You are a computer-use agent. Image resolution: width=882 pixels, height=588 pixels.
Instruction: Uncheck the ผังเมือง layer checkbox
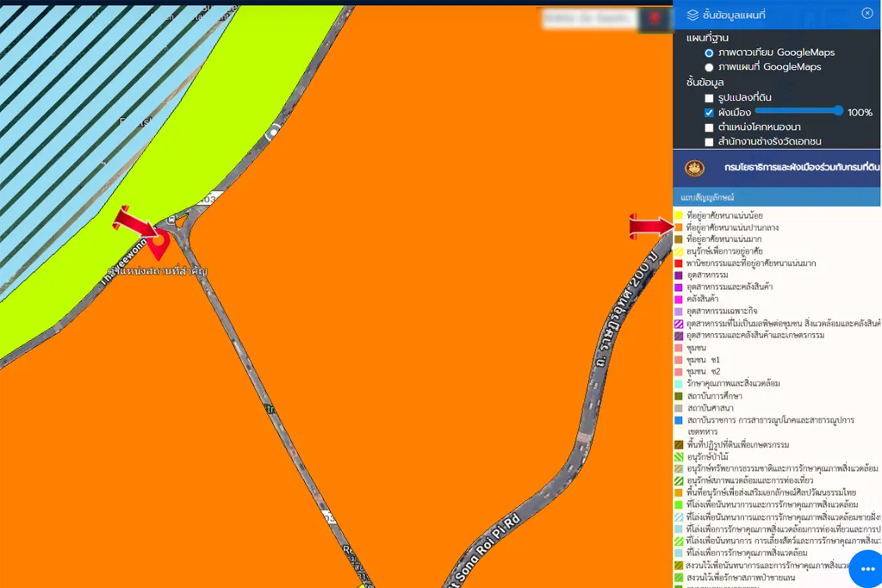[x=709, y=113]
